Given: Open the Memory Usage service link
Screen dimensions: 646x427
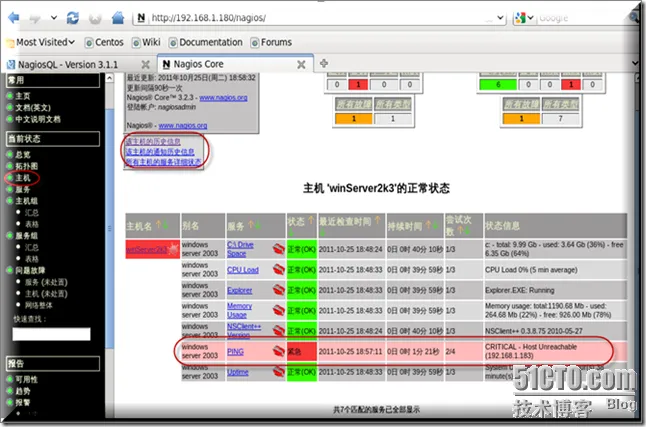Looking at the screenshot, I should click(239, 310).
